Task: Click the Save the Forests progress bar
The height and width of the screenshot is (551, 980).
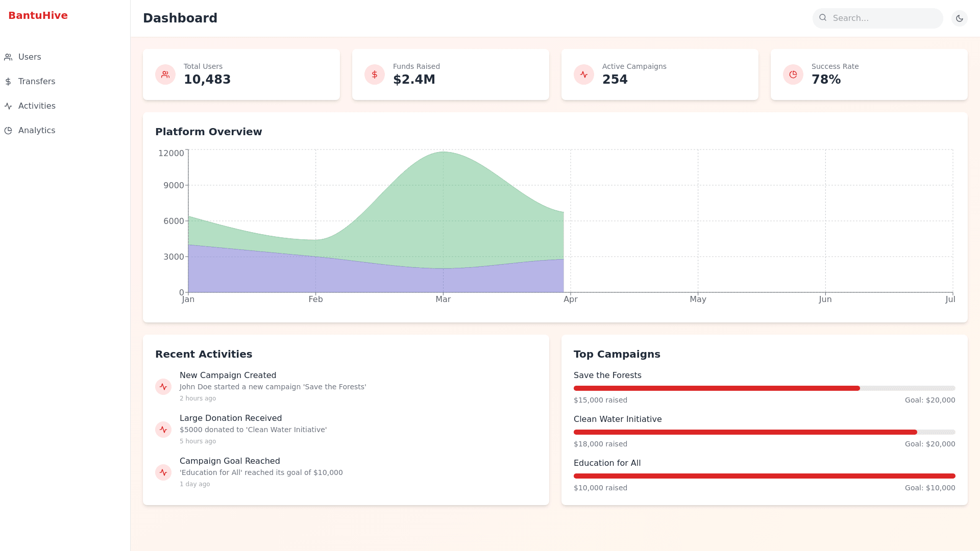Action: point(764,388)
